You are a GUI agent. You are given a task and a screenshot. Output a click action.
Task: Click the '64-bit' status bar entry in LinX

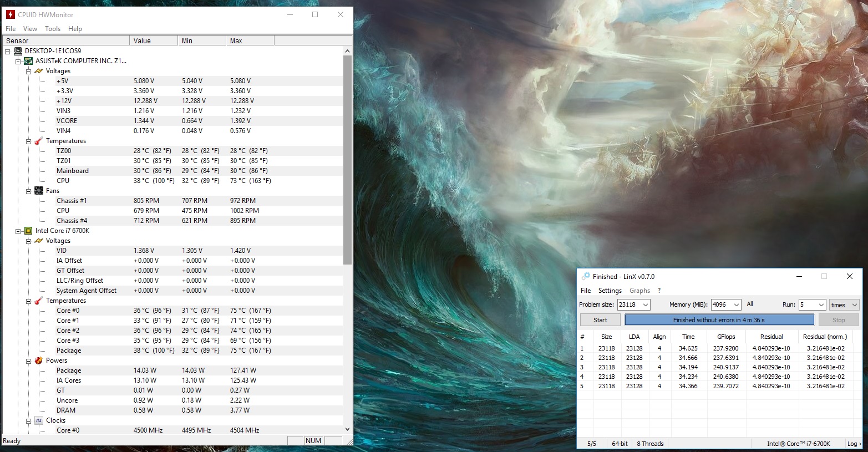(x=620, y=444)
